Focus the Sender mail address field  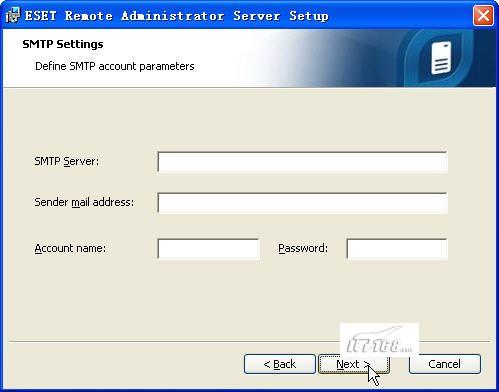[302, 203]
